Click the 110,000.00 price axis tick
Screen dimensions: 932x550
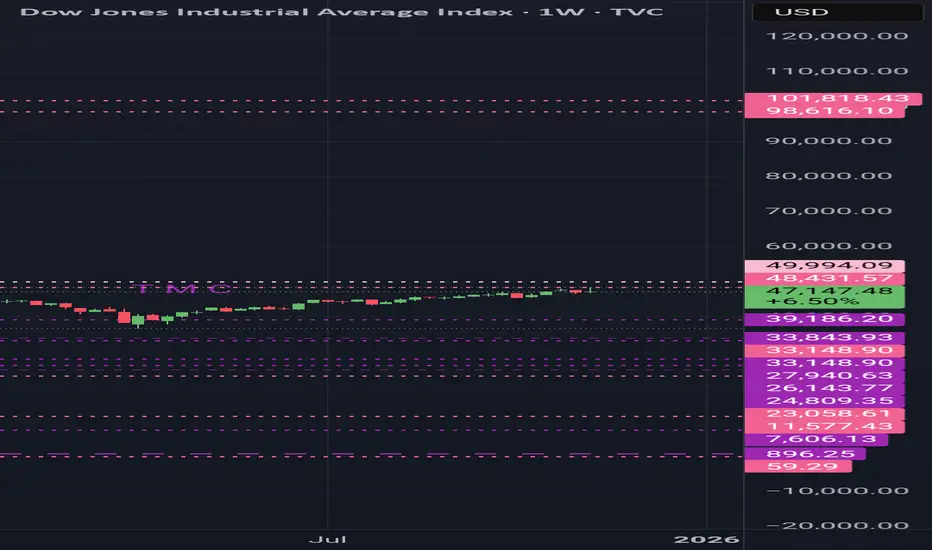[x=837, y=71]
